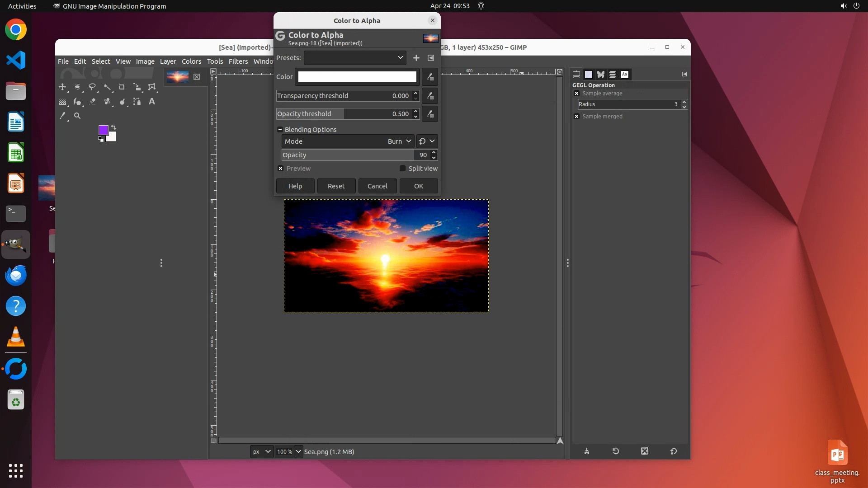This screenshot has width=868, height=488.
Task: Open the blending Mode dropdown showing Burn
Action: tap(348, 141)
